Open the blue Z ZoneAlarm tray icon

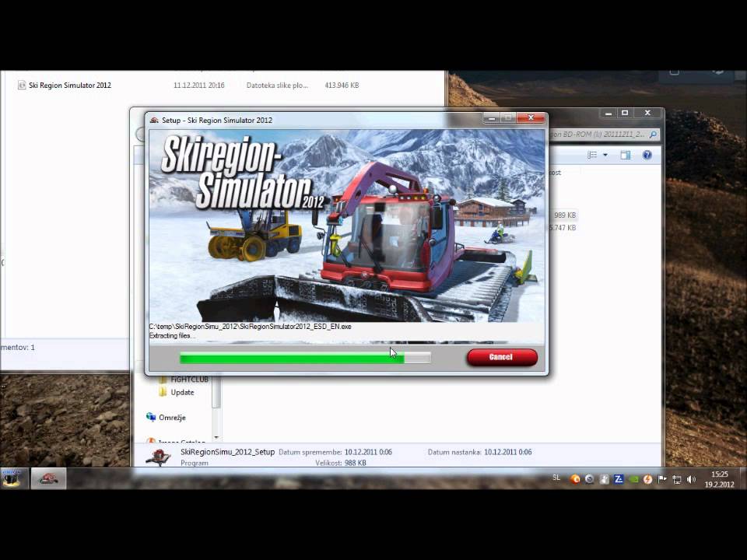tap(619, 479)
